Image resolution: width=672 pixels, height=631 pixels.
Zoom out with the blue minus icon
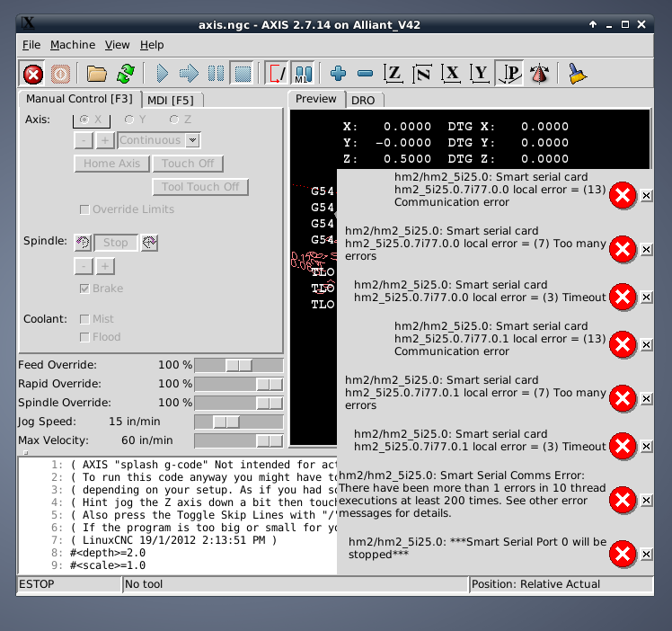(x=365, y=74)
